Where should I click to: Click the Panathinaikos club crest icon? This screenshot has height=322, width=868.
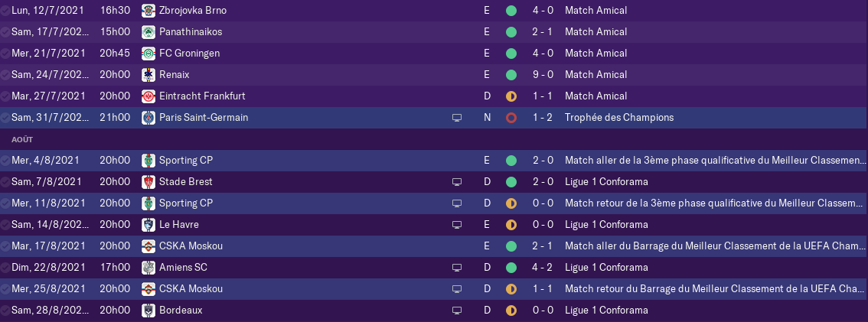pos(148,32)
